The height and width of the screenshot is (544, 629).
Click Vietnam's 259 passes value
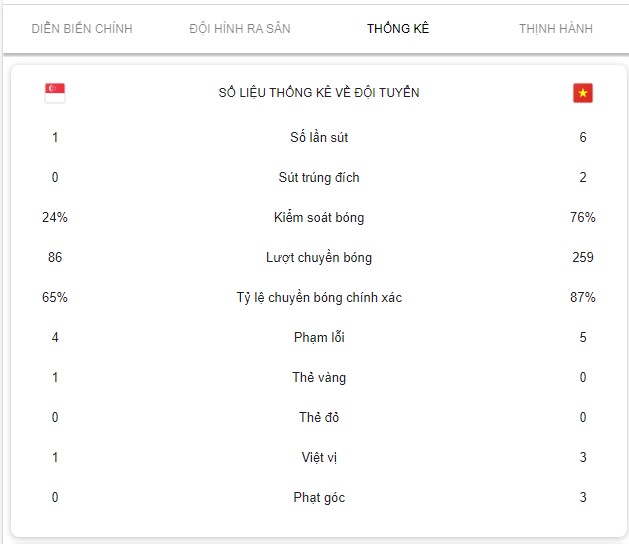pyautogui.click(x=582, y=257)
